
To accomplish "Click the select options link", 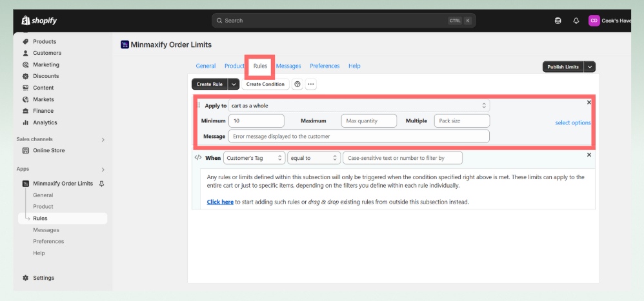I will click(x=573, y=122).
